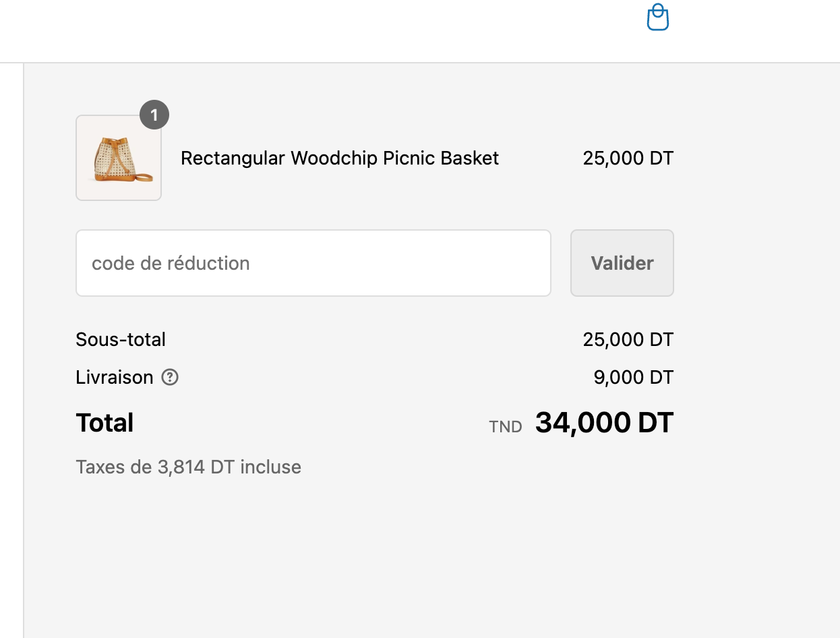Click the quantity badge showing 1

pos(154,115)
